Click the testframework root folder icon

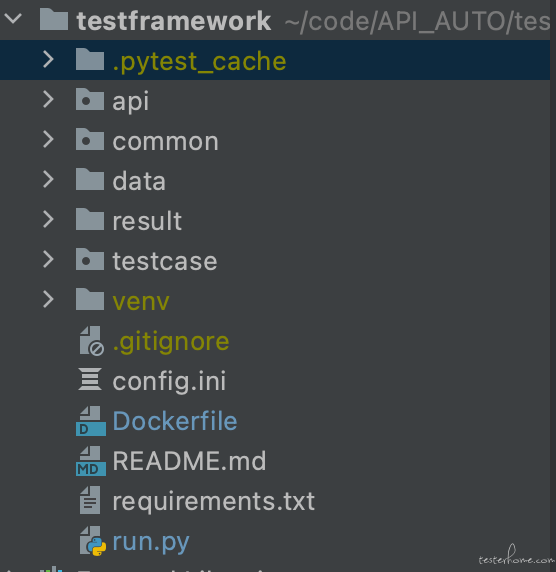click(54, 19)
